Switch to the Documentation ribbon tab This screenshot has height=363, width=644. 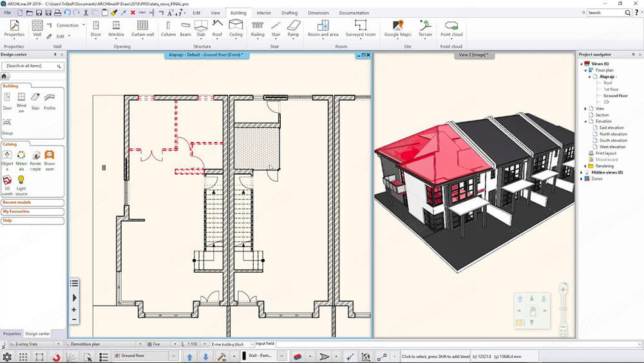(x=354, y=13)
